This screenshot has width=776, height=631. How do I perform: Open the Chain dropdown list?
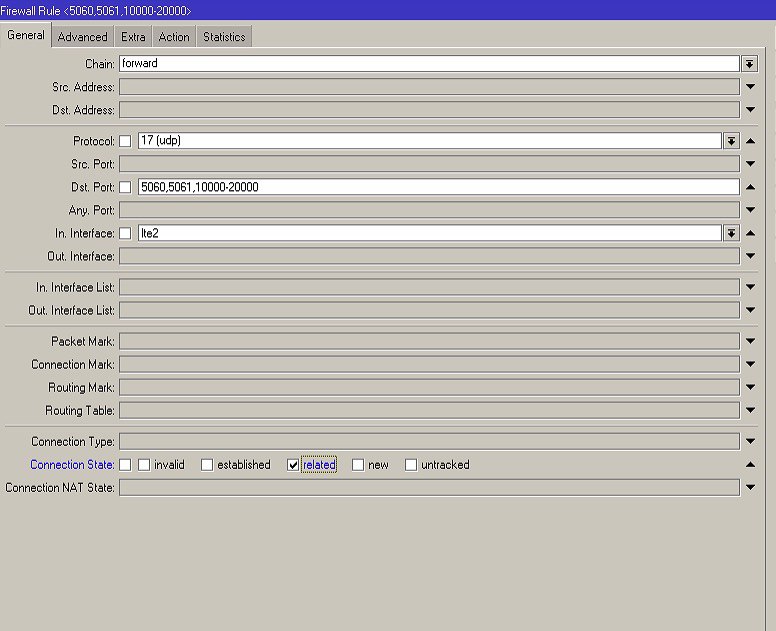coord(749,64)
